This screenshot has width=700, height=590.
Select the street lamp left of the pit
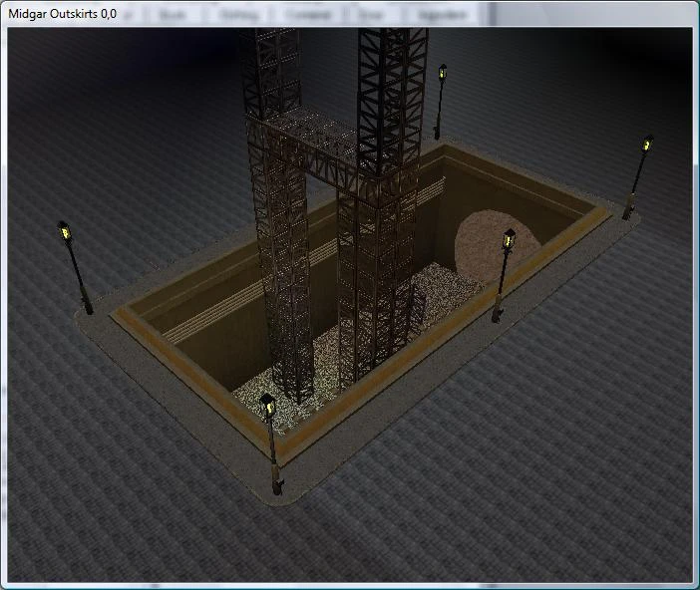pyautogui.click(x=75, y=267)
